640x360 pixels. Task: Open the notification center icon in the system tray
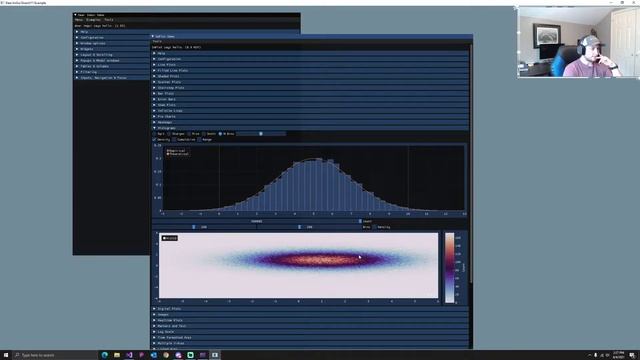pos(632,355)
